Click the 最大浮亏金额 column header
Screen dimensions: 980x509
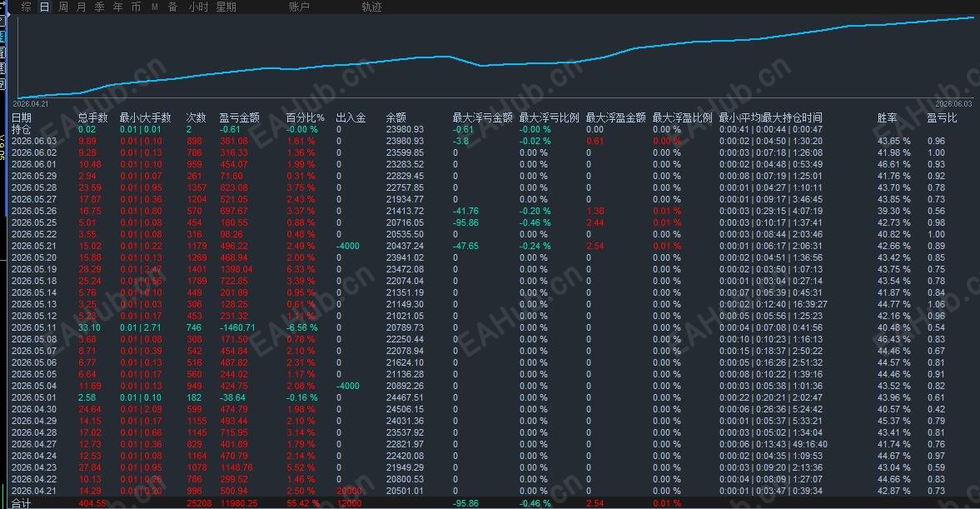482,117
